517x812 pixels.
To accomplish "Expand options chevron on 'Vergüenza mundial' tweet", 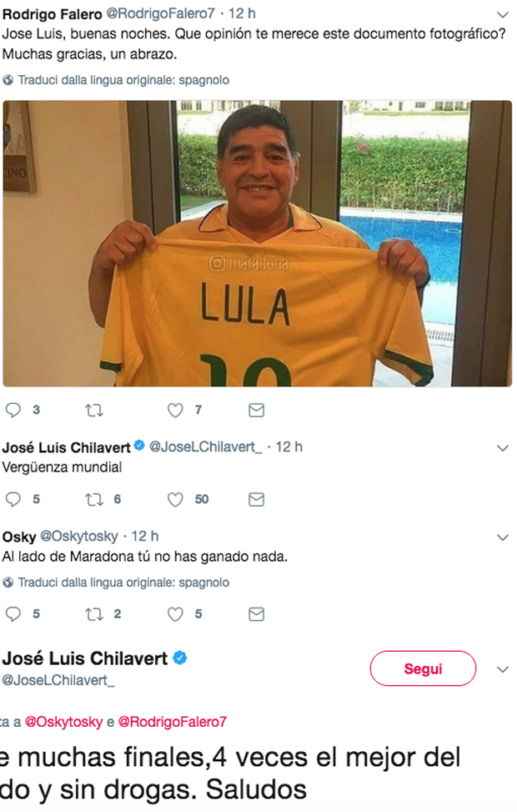I will [503, 448].
